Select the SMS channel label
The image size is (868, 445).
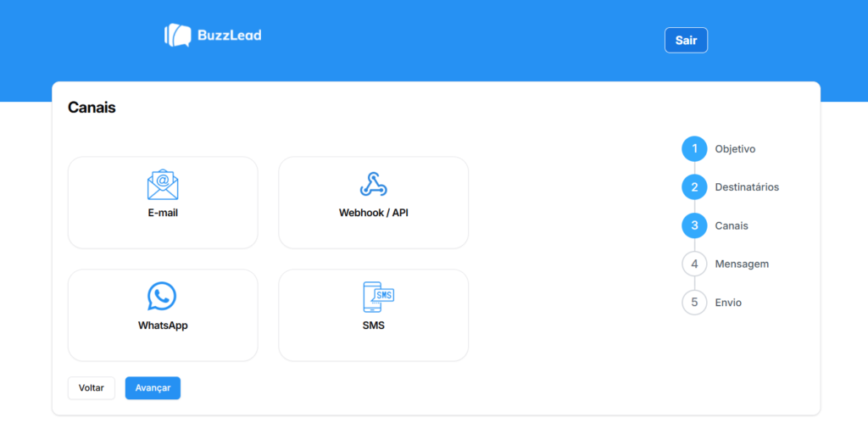point(374,325)
